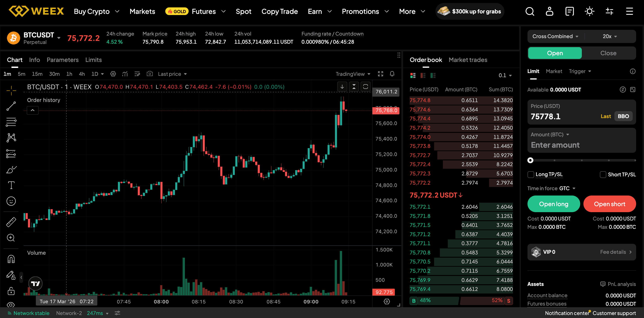This screenshot has width=644, height=318.
Task: Enable the Long TP/SL checkbox
Action: [531, 174]
